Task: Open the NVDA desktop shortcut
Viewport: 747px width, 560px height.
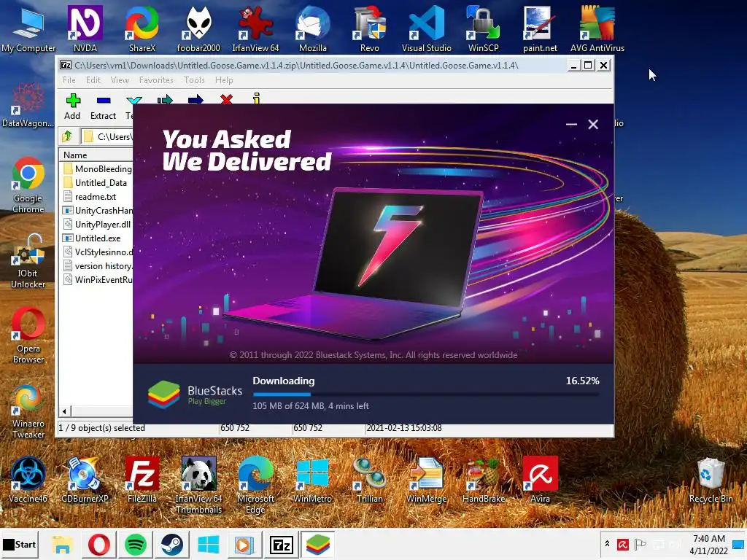Action: (x=85, y=28)
